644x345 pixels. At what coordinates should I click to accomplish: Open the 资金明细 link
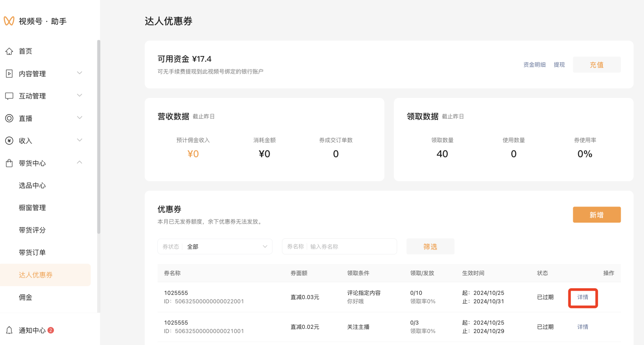click(534, 65)
